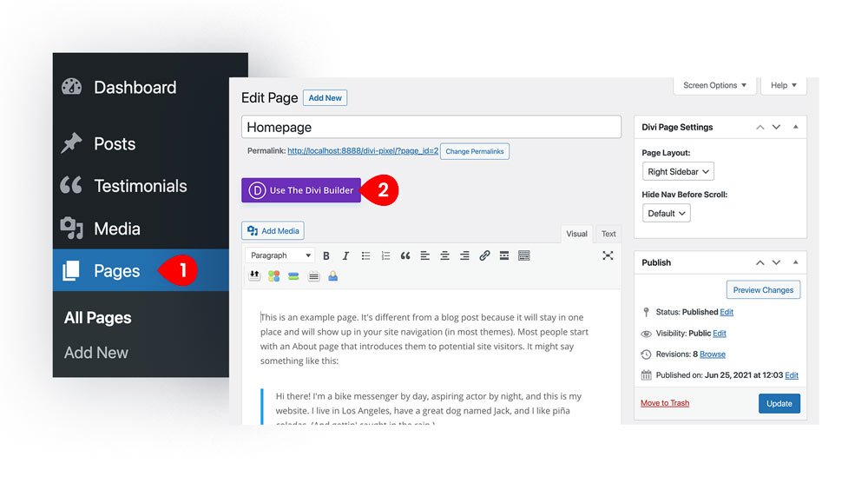Expand the Hide Nav Before Scroll dropdown

tap(667, 213)
